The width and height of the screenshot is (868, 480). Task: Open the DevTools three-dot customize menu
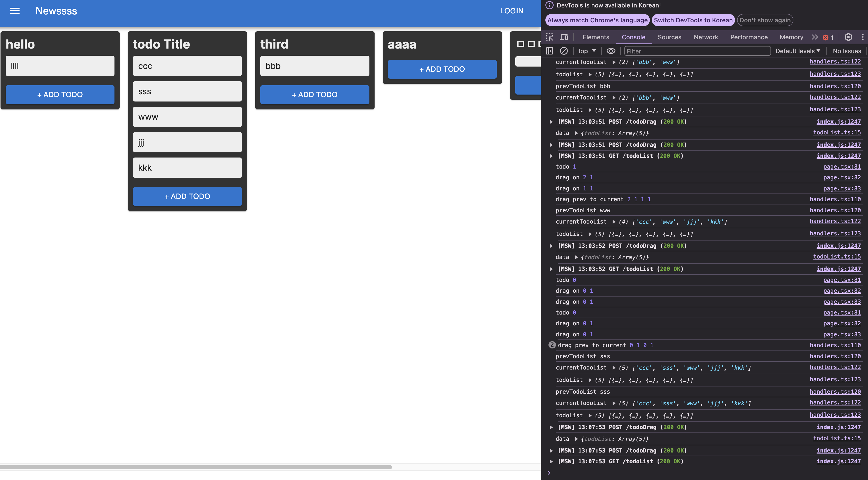(x=862, y=37)
